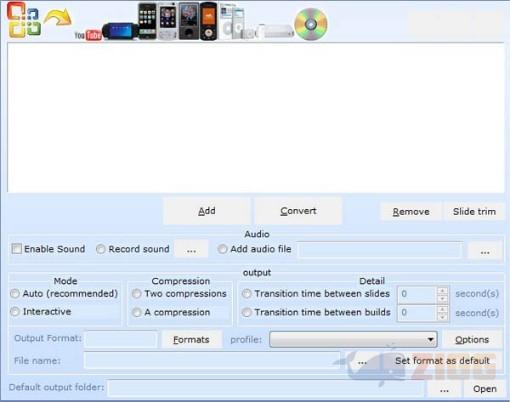Click the File name input field

coord(212,361)
